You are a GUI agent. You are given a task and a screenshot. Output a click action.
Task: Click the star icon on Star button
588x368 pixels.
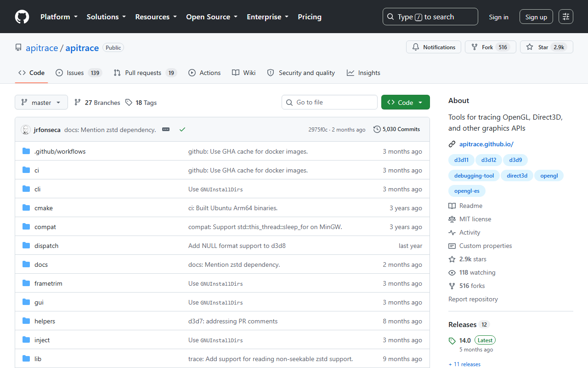530,47
